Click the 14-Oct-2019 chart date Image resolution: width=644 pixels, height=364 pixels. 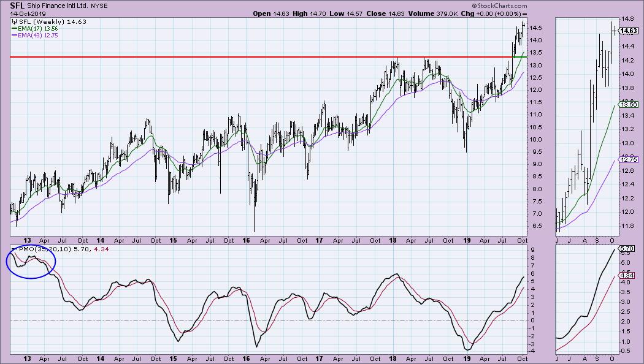pos(27,13)
